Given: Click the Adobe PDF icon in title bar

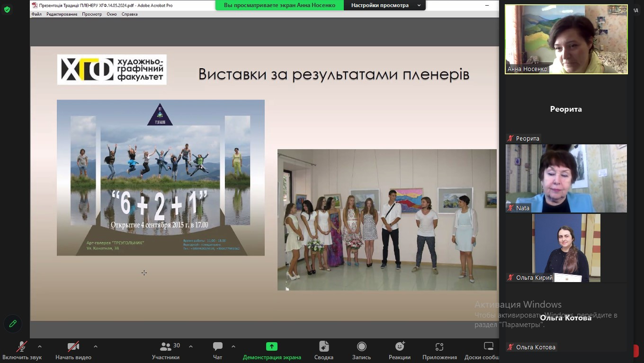Looking at the screenshot, I should point(34,5).
